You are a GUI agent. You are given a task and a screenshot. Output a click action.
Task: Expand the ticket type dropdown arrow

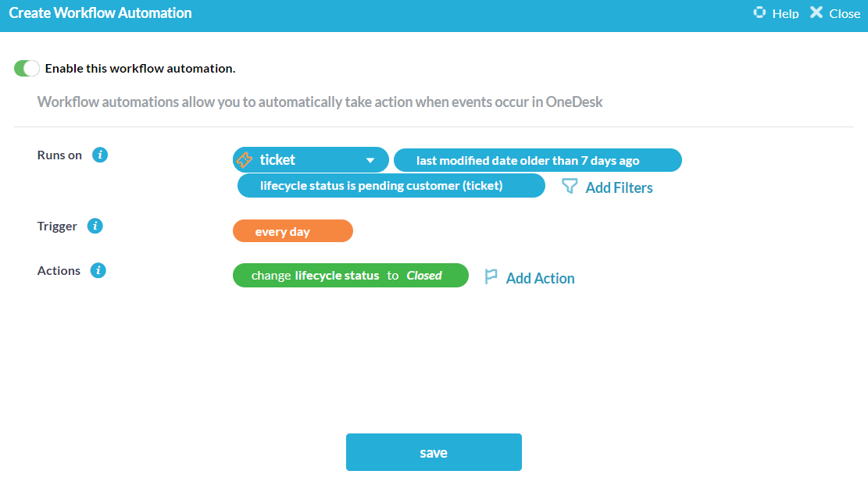click(x=371, y=161)
